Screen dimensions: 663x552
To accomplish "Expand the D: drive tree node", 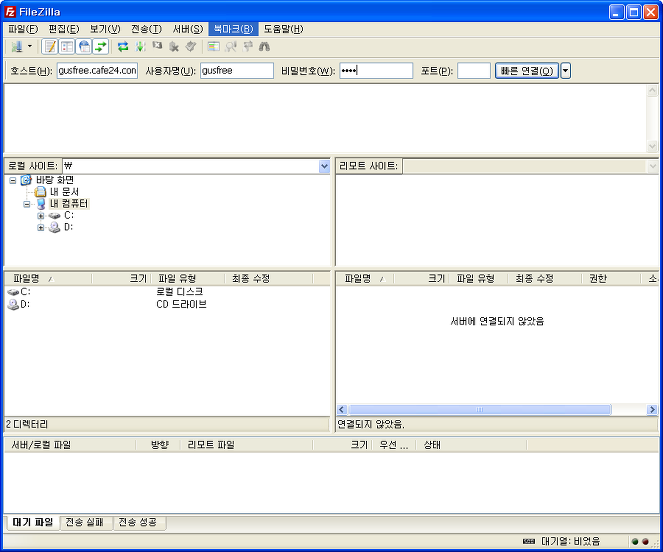I will coord(41,228).
